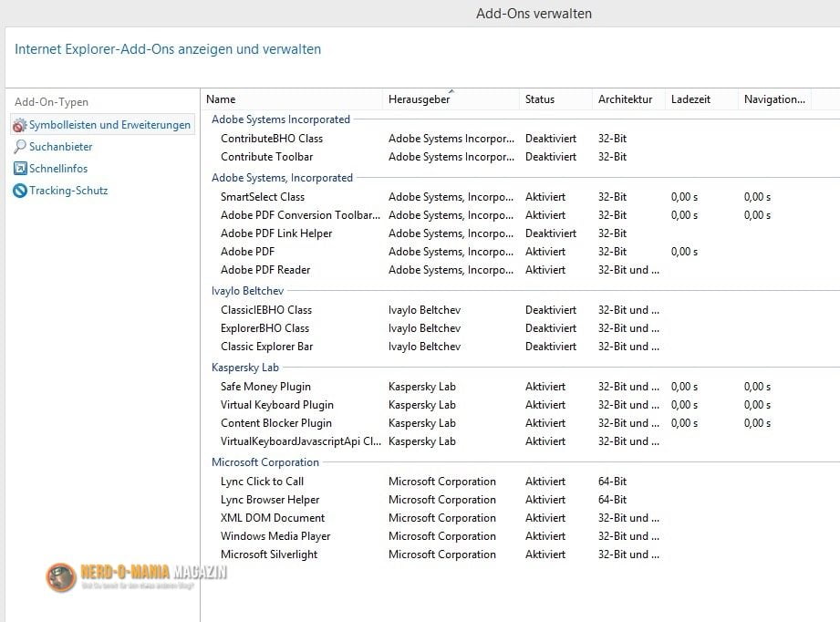Viewport: 840px width, 622px height.
Task: Select the Lync Click to Call add-on
Action: (262, 482)
